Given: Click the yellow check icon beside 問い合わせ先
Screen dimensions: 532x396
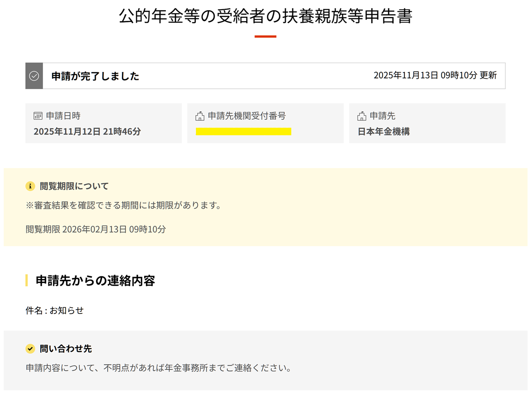Looking at the screenshot, I should (x=30, y=349).
